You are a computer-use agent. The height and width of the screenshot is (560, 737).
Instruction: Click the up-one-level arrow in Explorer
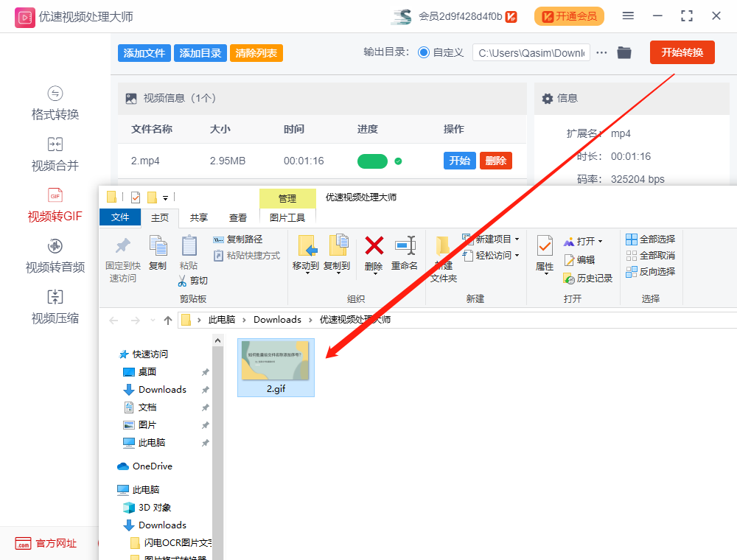pyautogui.click(x=168, y=321)
